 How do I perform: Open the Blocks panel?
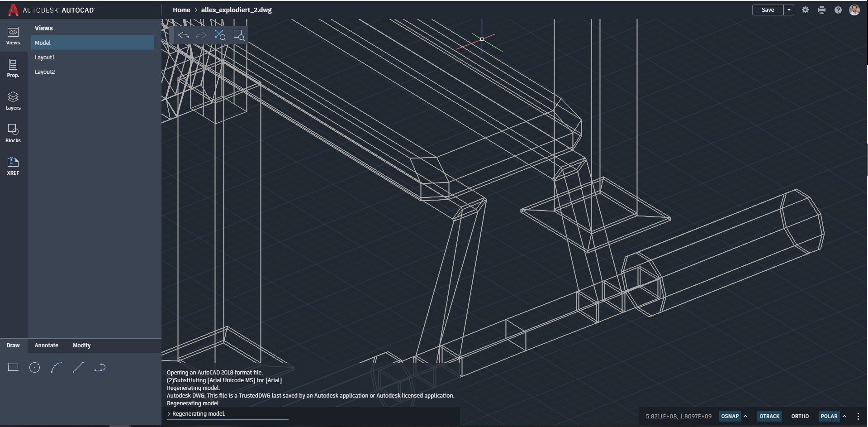click(x=13, y=133)
